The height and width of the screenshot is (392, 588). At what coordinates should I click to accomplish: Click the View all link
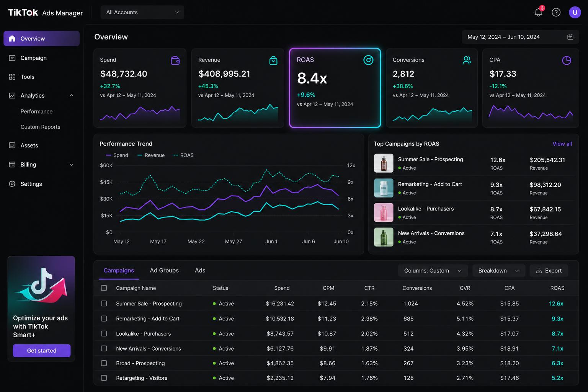click(x=562, y=144)
